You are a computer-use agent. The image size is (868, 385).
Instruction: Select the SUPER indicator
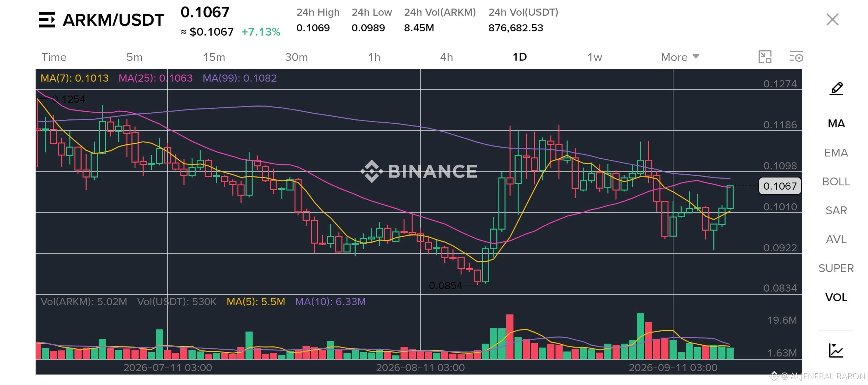pos(836,268)
